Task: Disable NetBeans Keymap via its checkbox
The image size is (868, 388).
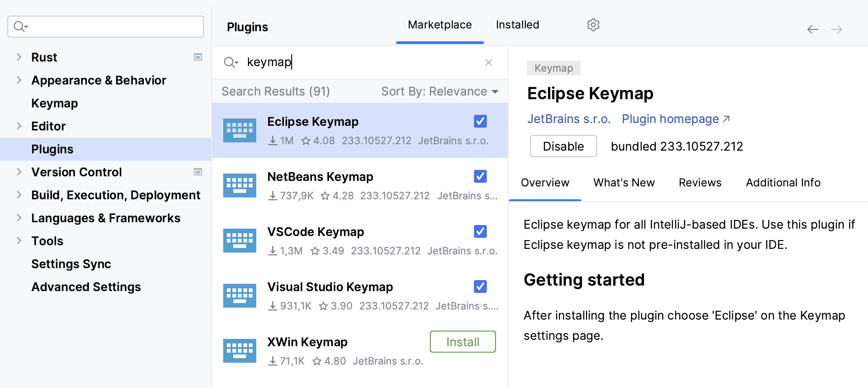Action: [480, 176]
